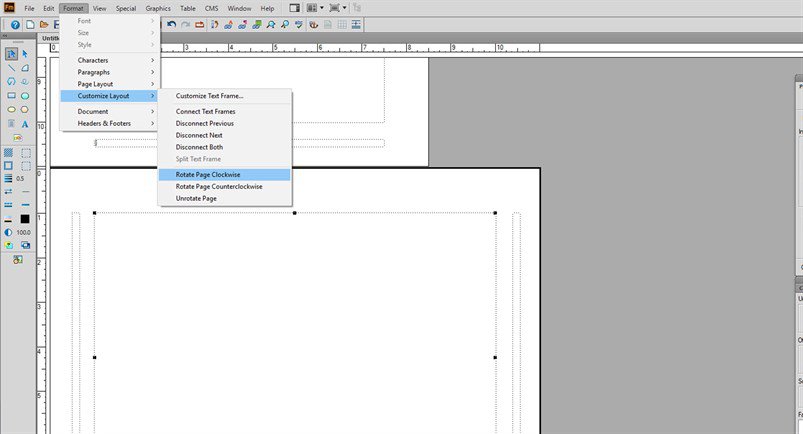Choose Unrotate Page
Screen dimensions: 803x434
coord(225,198)
